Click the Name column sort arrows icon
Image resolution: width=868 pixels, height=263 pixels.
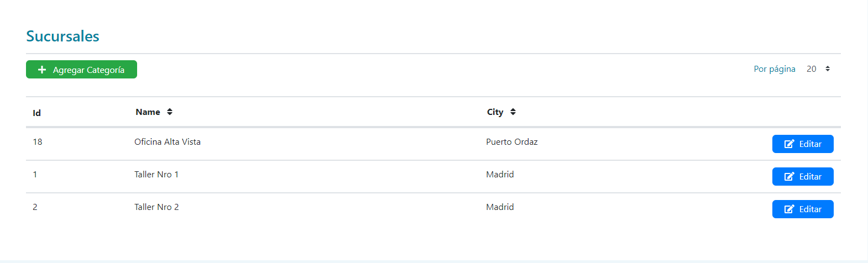point(170,112)
